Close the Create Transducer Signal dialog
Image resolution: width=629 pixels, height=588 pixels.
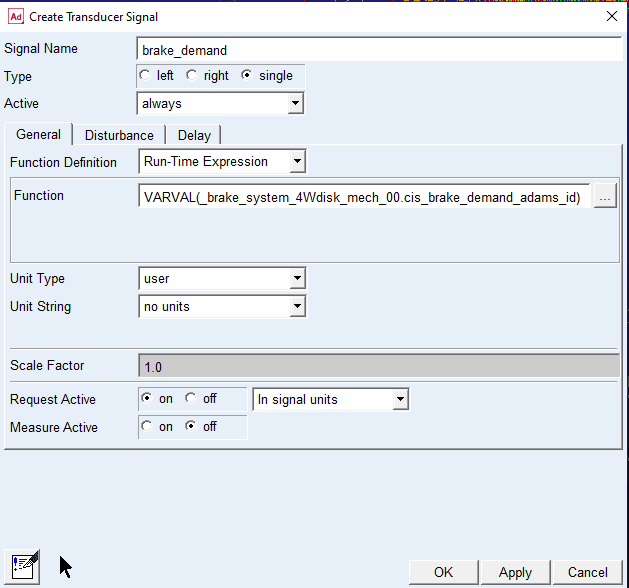pos(612,16)
